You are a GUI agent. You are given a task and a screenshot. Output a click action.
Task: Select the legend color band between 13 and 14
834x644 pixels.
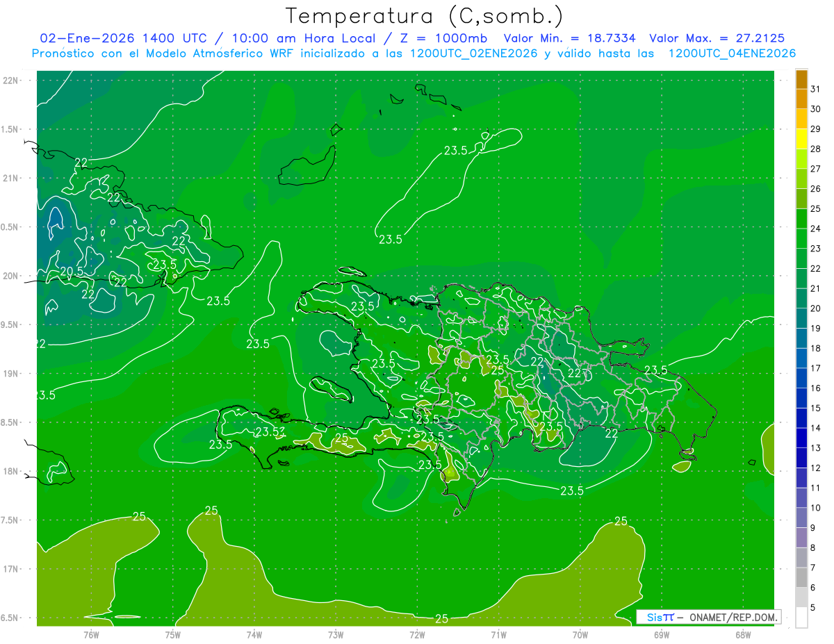pyautogui.click(x=801, y=438)
